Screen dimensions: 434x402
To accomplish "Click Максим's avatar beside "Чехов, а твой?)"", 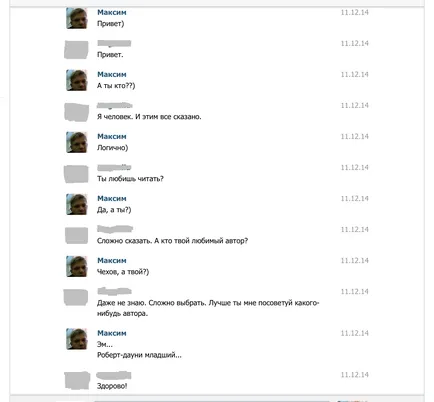I will pos(77,266).
